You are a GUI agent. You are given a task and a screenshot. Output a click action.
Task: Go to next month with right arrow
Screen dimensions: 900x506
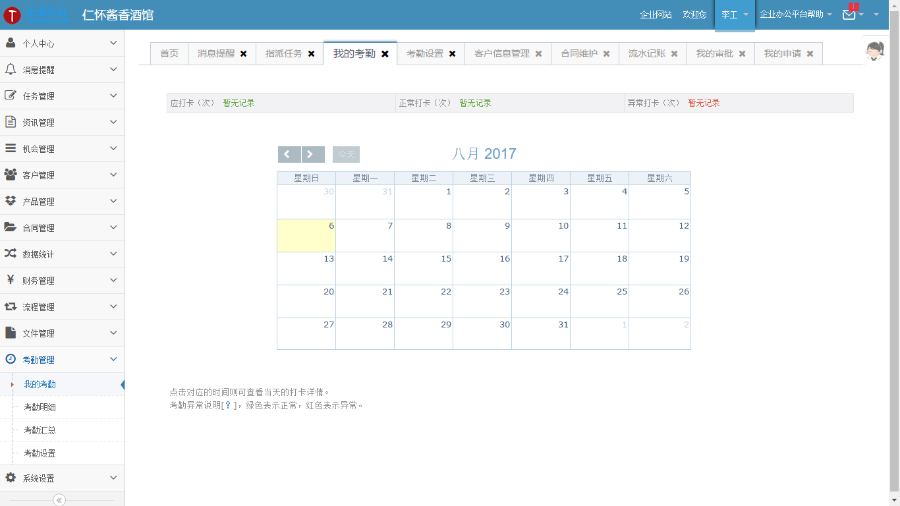tap(313, 154)
